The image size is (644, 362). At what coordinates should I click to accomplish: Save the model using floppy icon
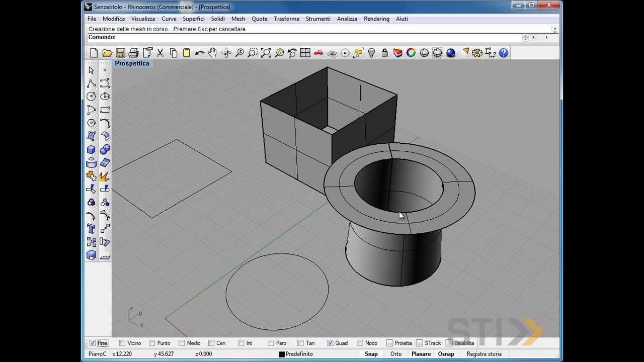click(120, 53)
